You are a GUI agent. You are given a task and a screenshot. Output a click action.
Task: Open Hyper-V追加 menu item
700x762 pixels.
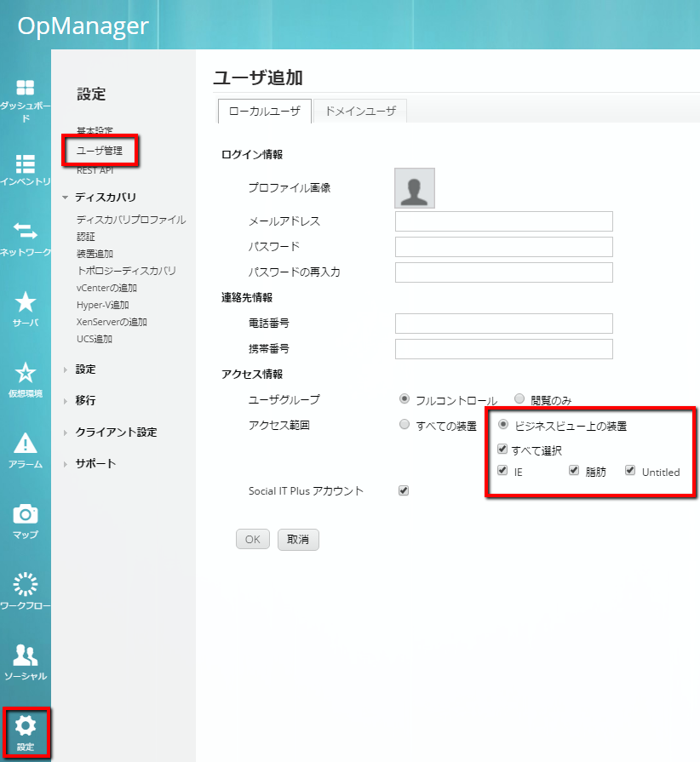102,305
